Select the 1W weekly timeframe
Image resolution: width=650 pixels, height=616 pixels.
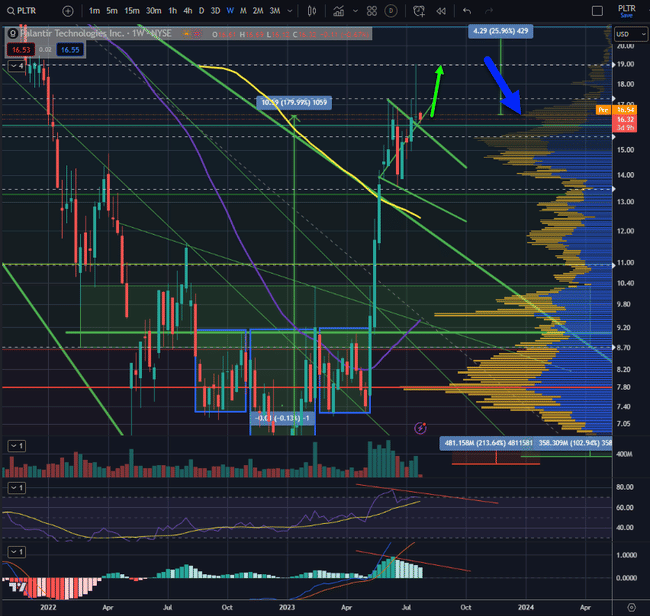(230, 10)
